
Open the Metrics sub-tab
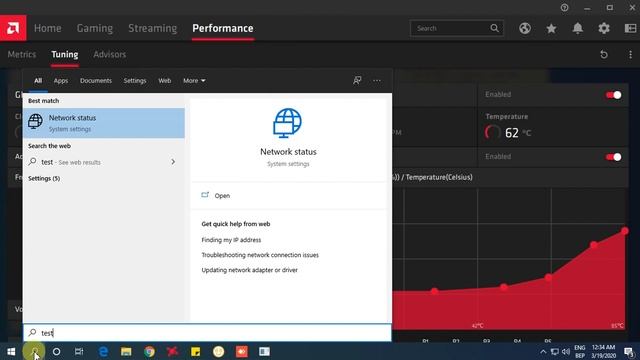(22, 54)
